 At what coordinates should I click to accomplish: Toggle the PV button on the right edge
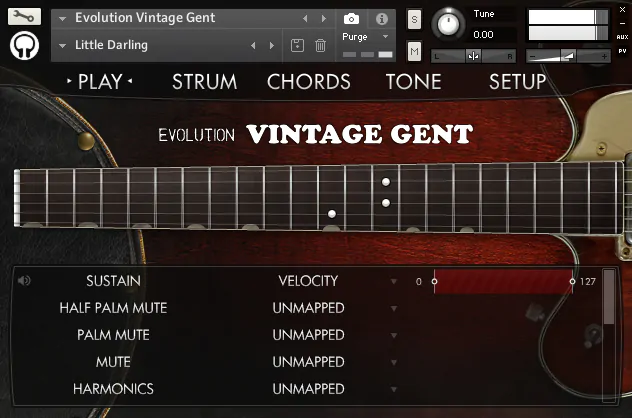click(621, 49)
